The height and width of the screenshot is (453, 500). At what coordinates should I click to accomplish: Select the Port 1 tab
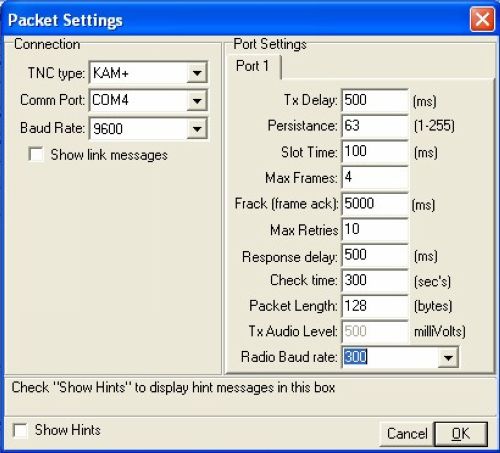click(x=253, y=66)
